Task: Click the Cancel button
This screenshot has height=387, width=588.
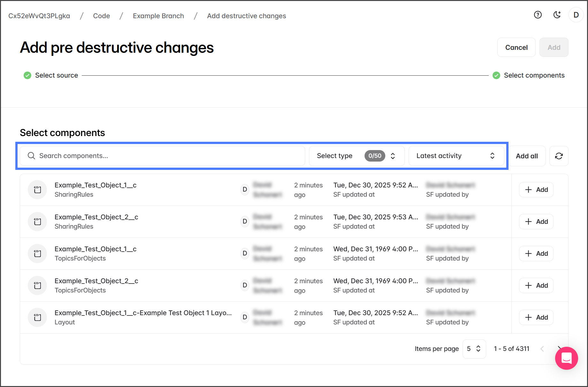Action: pyautogui.click(x=516, y=47)
